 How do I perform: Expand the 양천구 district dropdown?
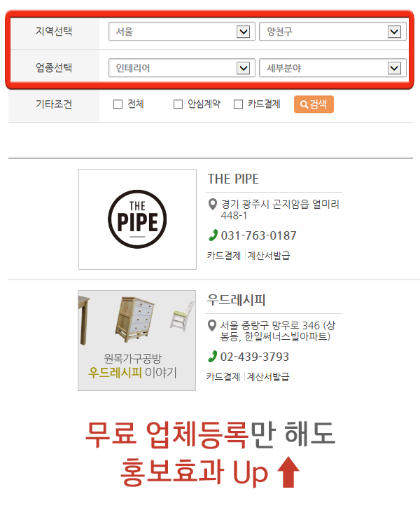click(x=332, y=32)
